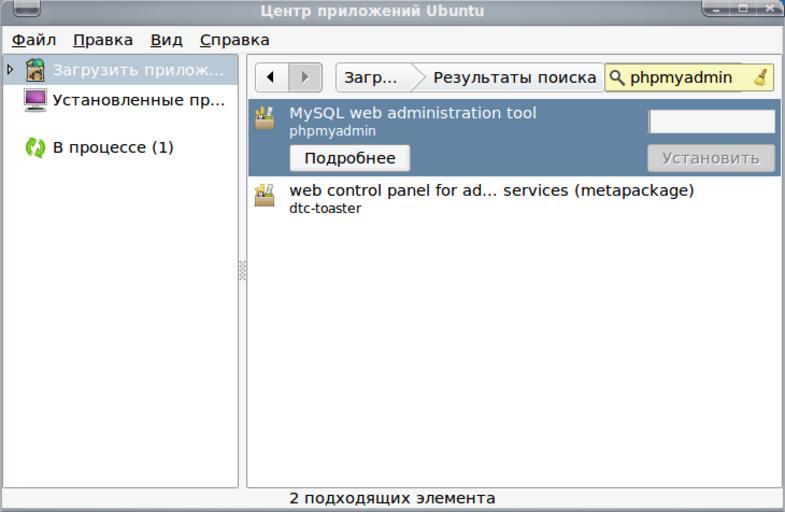Viewport: 785px width, 512px height.
Task: Select the Результаты поиска breadcrumb
Action: pos(514,78)
